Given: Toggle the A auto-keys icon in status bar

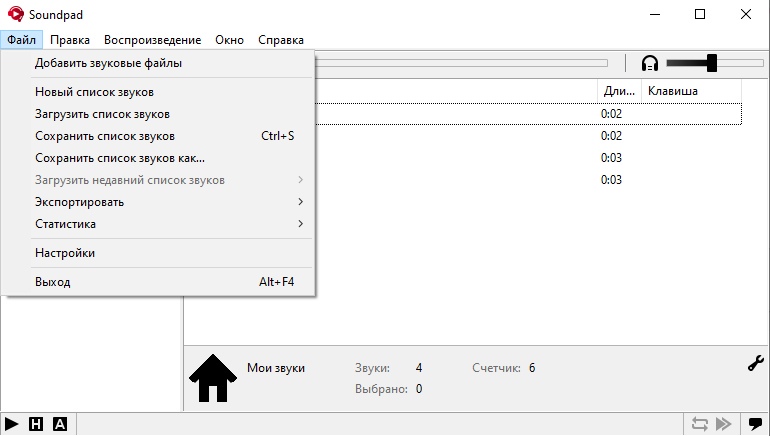Looking at the screenshot, I should (60, 424).
